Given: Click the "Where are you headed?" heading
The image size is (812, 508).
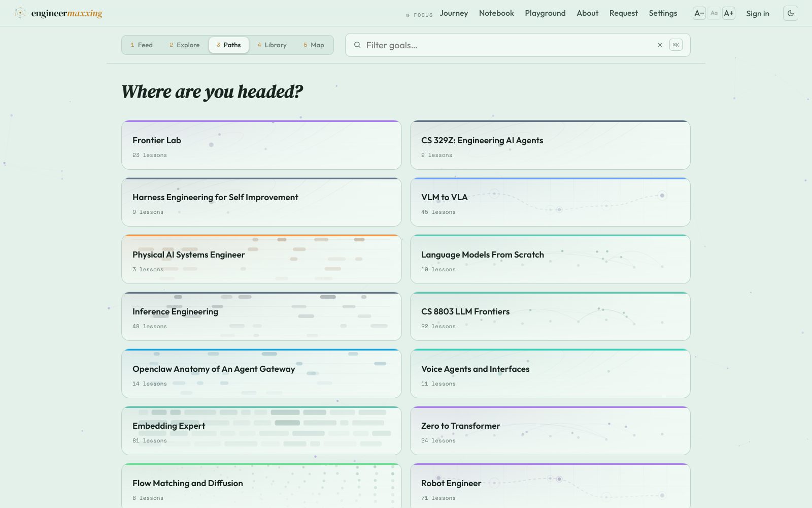Looking at the screenshot, I should 212,92.
